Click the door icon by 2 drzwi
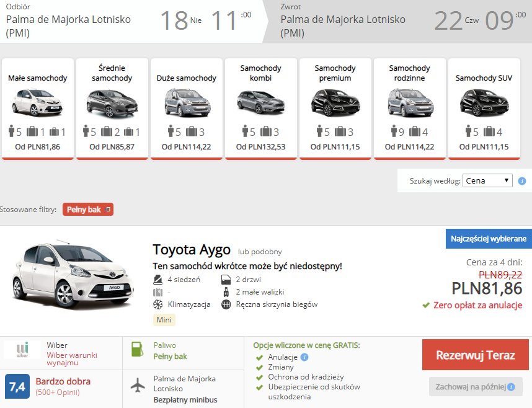Viewport: 532px width, 408px height. (x=226, y=280)
